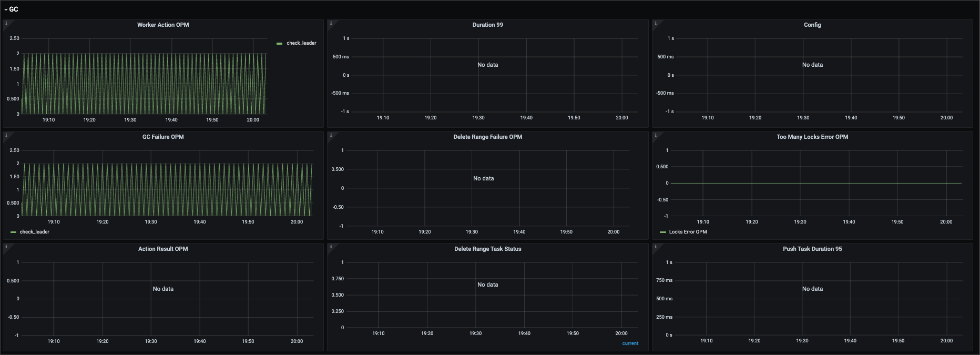Image resolution: width=980 pixels, height=355 pixels.
Task: Click '750 ms' y-axis label in Push Task Duration
Action: pyautogui.click(x=664, y=280)
